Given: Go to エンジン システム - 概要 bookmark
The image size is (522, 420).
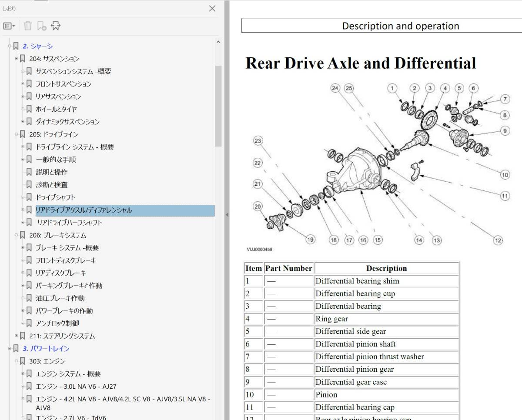Looking at the screenshot, I should [68, 374].
